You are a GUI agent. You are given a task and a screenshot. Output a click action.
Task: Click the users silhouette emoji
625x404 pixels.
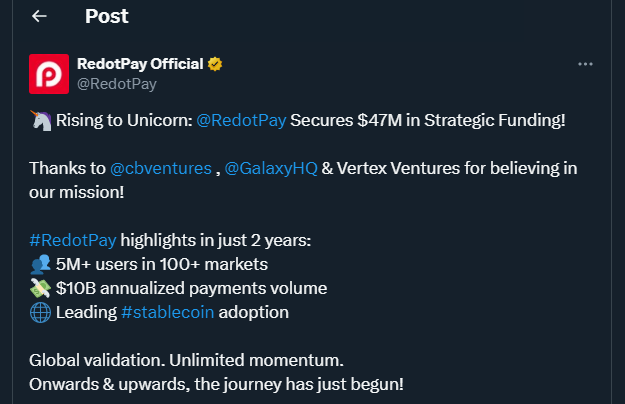[x=40, y=264]
